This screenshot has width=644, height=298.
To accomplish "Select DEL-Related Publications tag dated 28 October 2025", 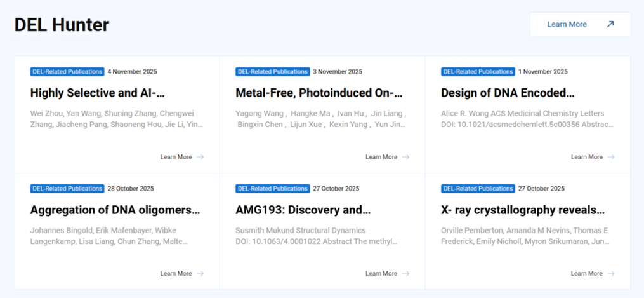I will click(67, 189).
